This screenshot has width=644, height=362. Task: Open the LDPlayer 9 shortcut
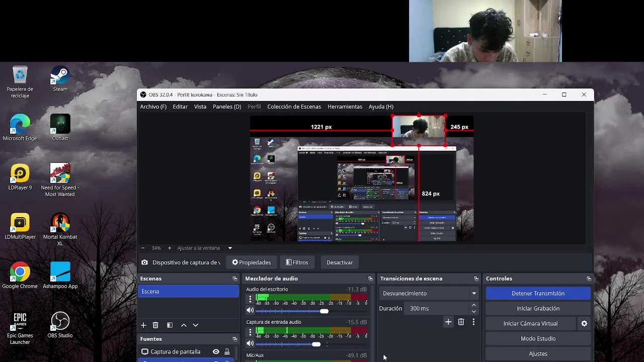(20, 177)
